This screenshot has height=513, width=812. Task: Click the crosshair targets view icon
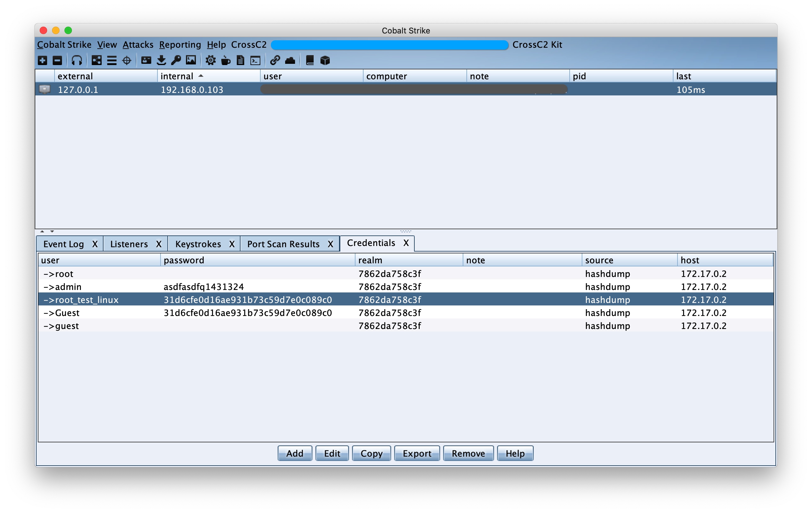click(x=126, y=60)
